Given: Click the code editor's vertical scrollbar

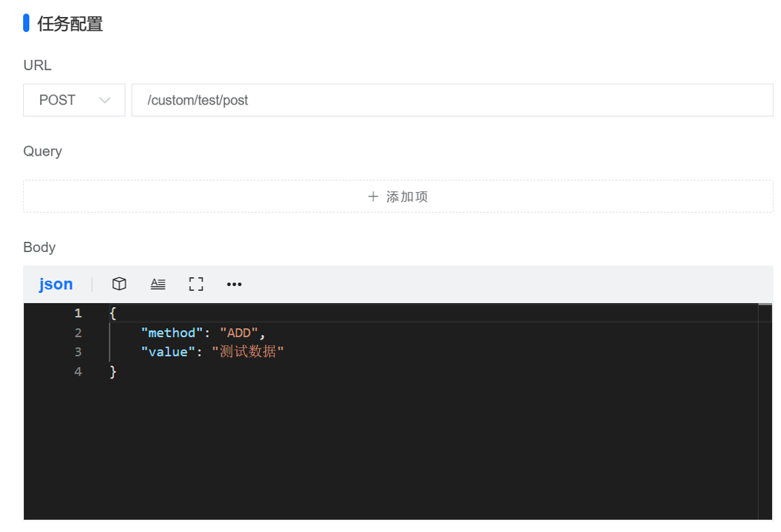Looking at the screenshot, I should (x=765, y=408).
